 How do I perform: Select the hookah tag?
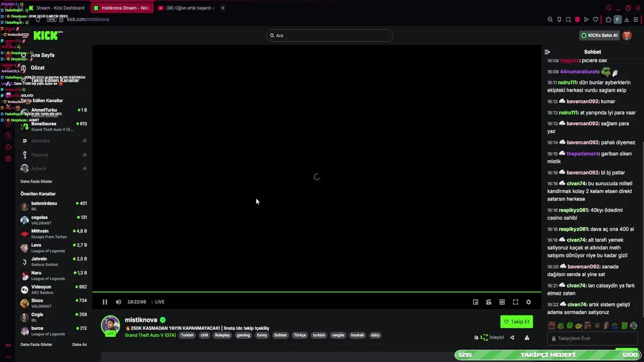[357, 335]
